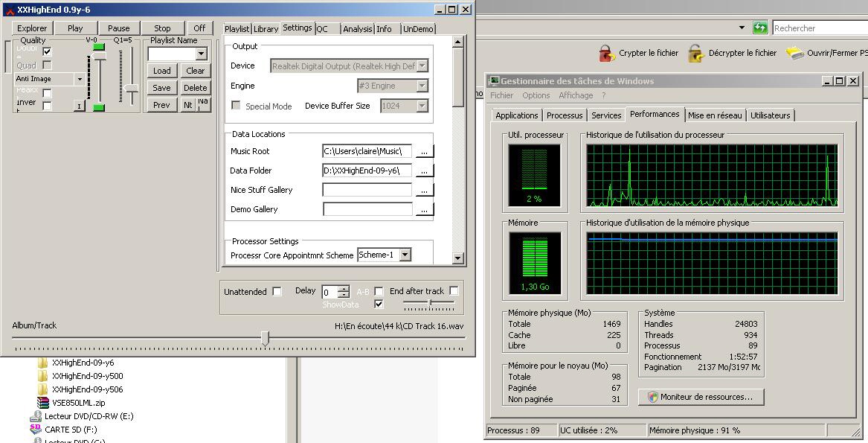Click the open padlock icon for Décrypter le fichier
The image size is (868, 443).
pyautogui.click(x=696, y=53)
